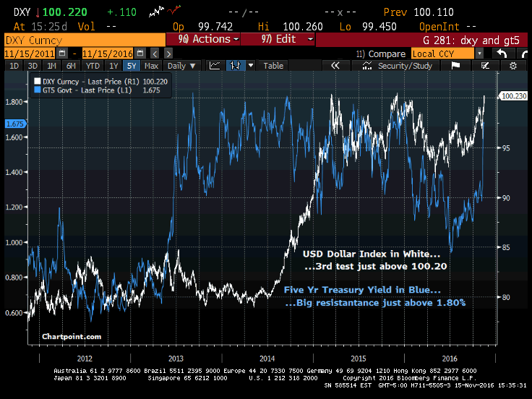The image size is (532, 399).
Task: Shift date range forward with right arrow
Action: pyautogui.click(x=168, y=53)
